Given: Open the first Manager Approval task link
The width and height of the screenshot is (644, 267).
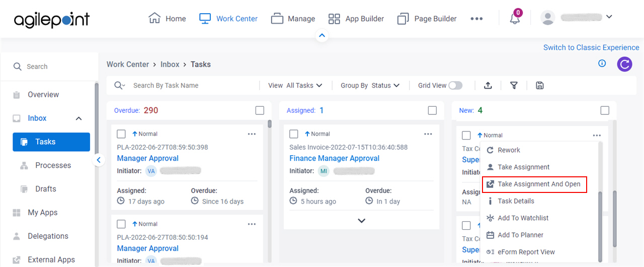Looking at the screenshot, I should click(148, 158).
